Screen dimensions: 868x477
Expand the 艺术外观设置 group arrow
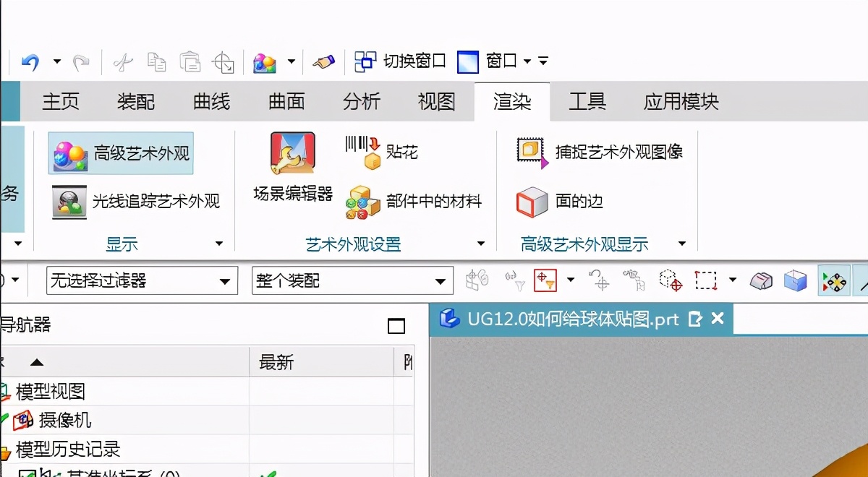480,244
